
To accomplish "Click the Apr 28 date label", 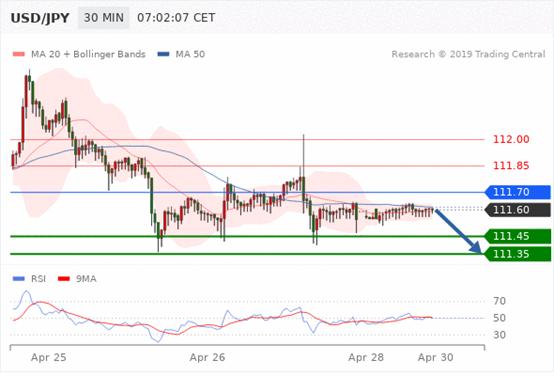I will click(366, 357).
